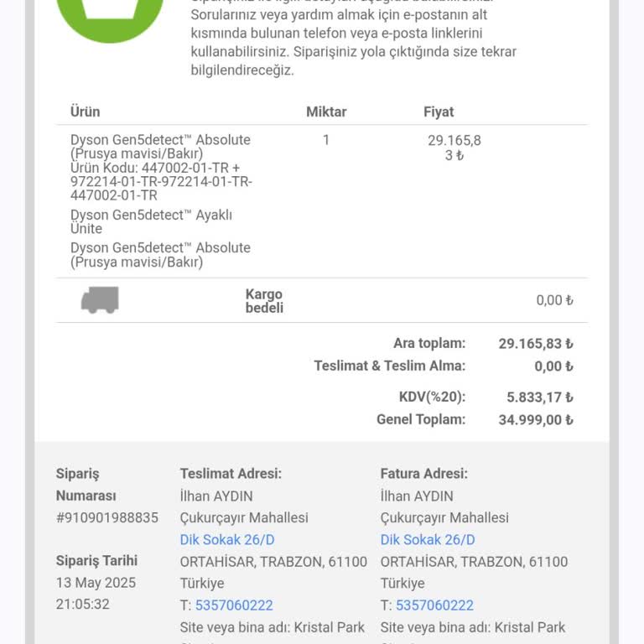This screenshot has height=644, width=644.
Task: Click the KDV(%20) amount 5.833,17 ₺
Action: click(x=540, y=397)
